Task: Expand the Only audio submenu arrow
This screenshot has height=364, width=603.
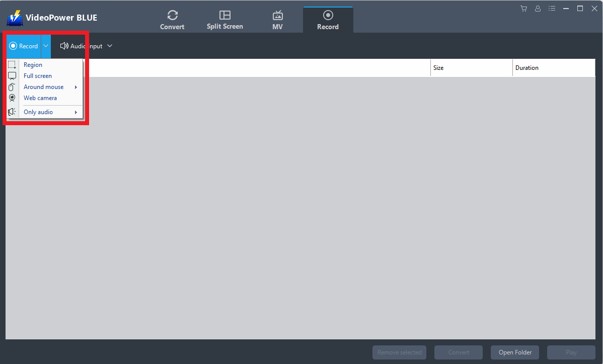Action: [x=76, y=112]
